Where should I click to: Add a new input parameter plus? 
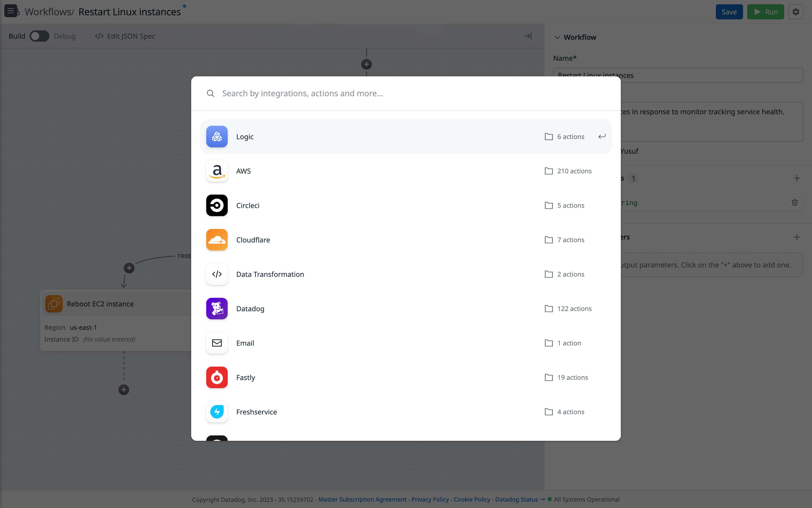tap(797, 178)
